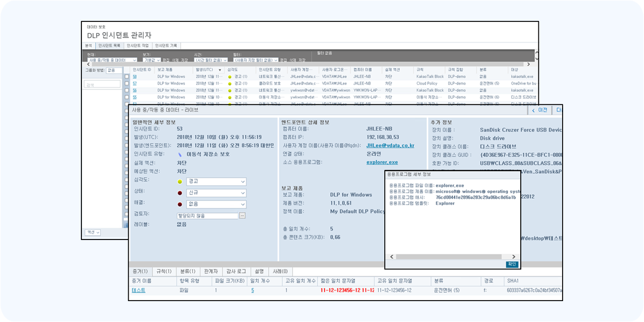This screenshot has width=644, height=322.
Task: Click the dark red 해결 resolution indicator dot
Action: pyautogui.click(x=180, y=204)
